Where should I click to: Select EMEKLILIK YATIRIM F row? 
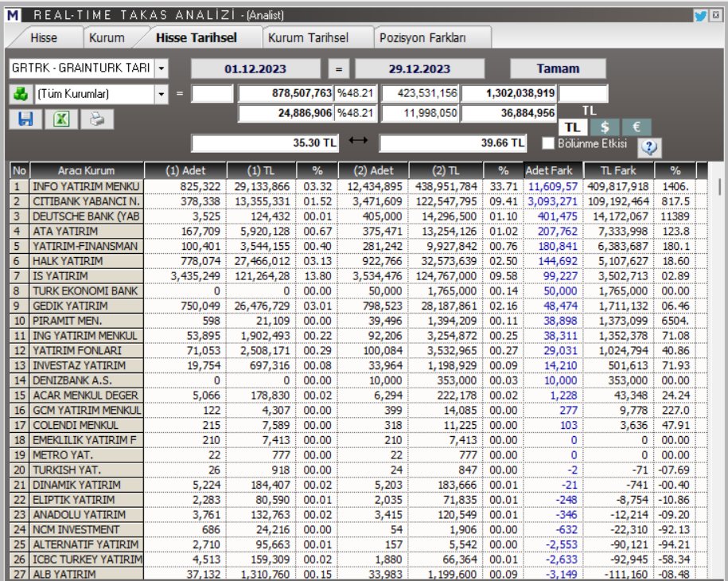(x=357, y=440)
